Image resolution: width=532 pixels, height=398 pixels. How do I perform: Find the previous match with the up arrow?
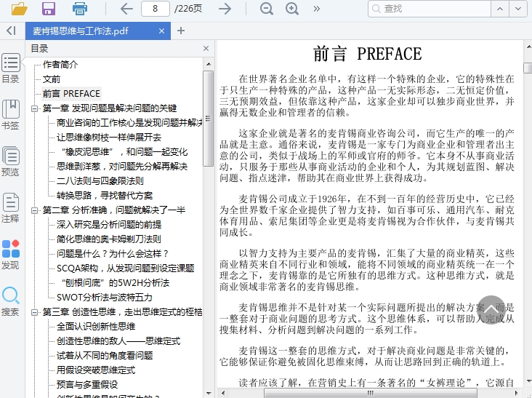click(500, 9)
